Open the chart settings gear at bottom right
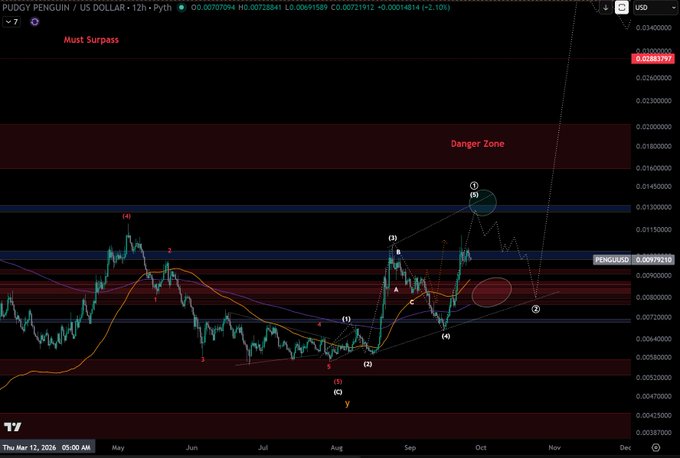The width and height of the screenshot is (680, 458). click(656, 447)
